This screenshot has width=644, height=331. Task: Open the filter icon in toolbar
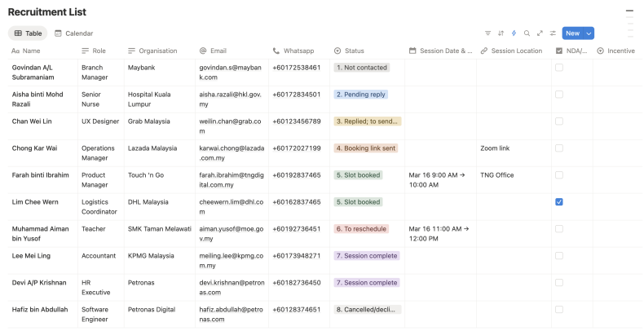(487, 33)
